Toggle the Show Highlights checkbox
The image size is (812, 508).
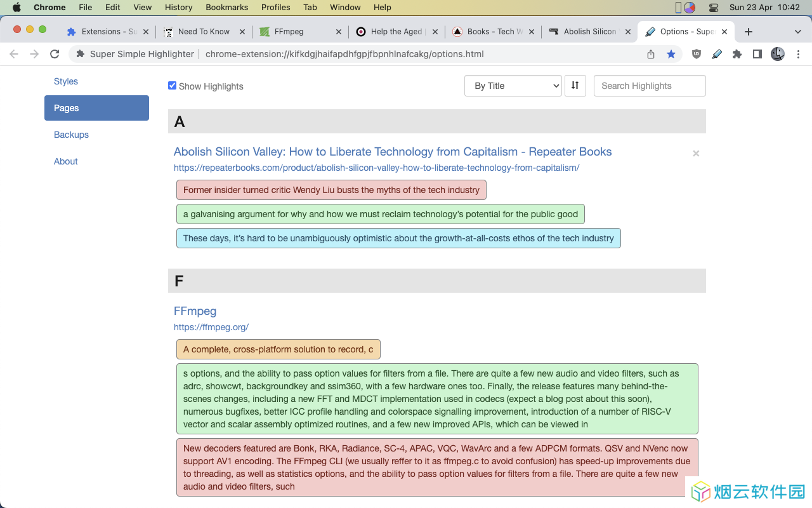click(x=172, y=86)
